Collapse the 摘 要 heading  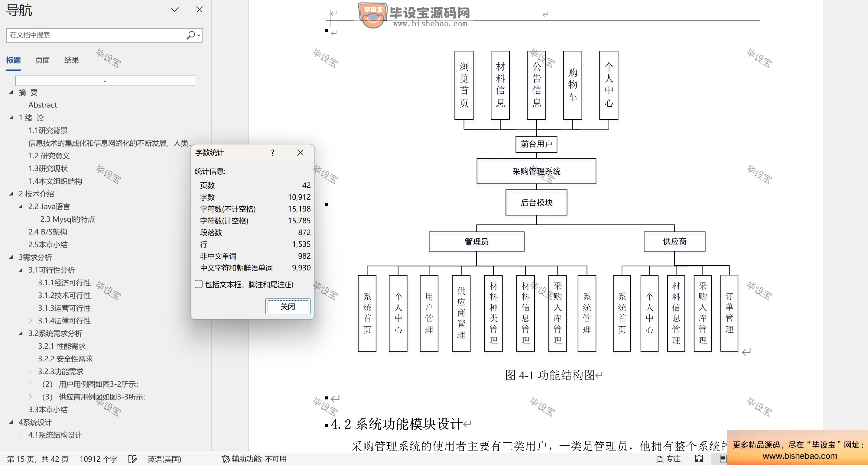tap(11, 92)
